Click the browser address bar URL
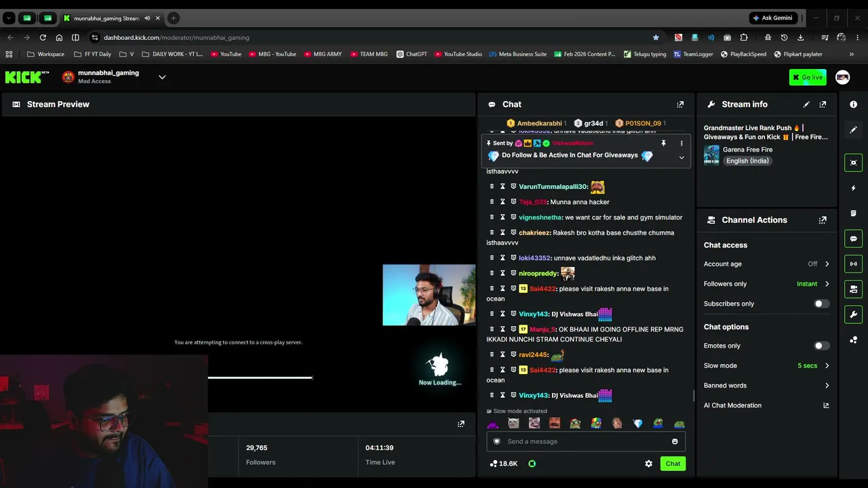This screenshot has height=488, width=868. coord(176,37)
